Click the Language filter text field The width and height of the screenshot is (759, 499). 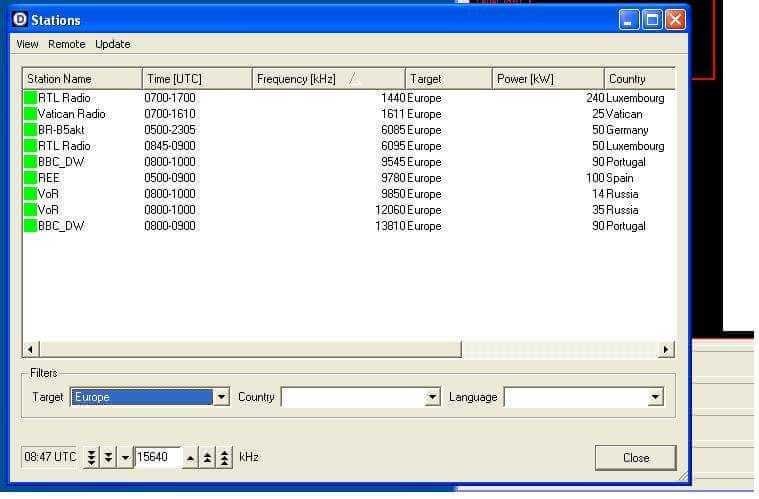point(576,397)
